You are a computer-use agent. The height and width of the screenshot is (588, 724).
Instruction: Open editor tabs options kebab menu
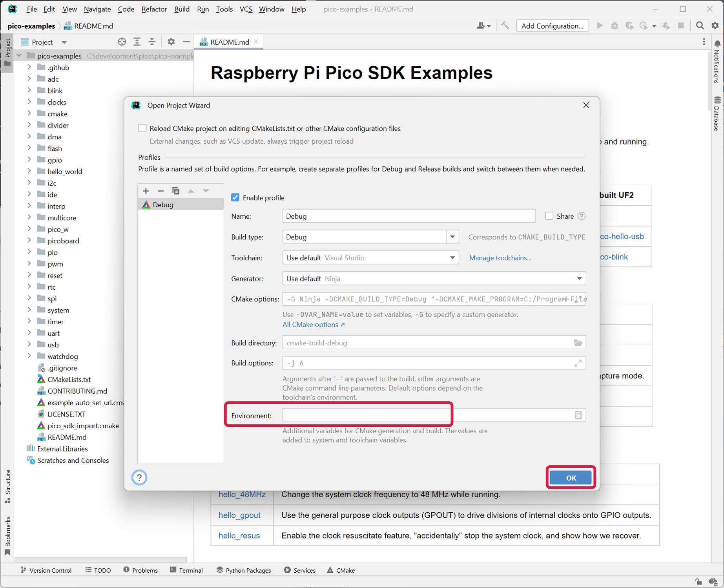click(704, 42)
